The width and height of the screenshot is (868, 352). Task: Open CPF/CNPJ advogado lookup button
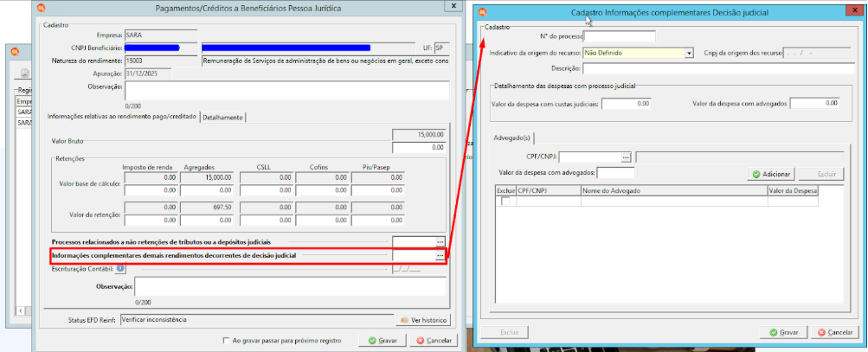[x=626, y=157]
